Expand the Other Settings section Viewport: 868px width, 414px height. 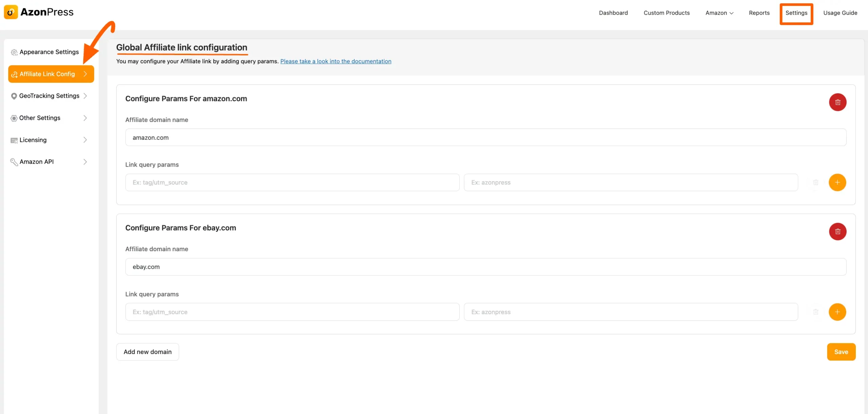point(39,118)
